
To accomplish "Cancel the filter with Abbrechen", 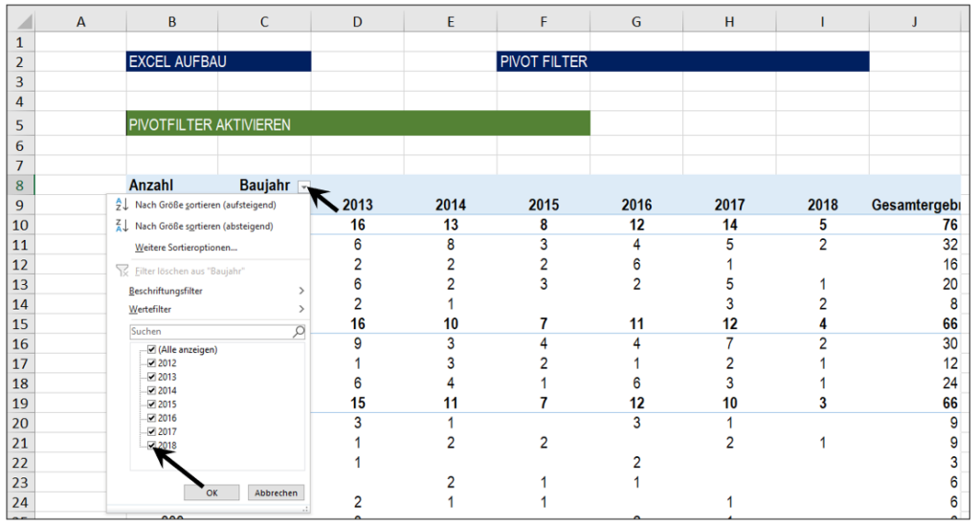I will tap(277, 492).
